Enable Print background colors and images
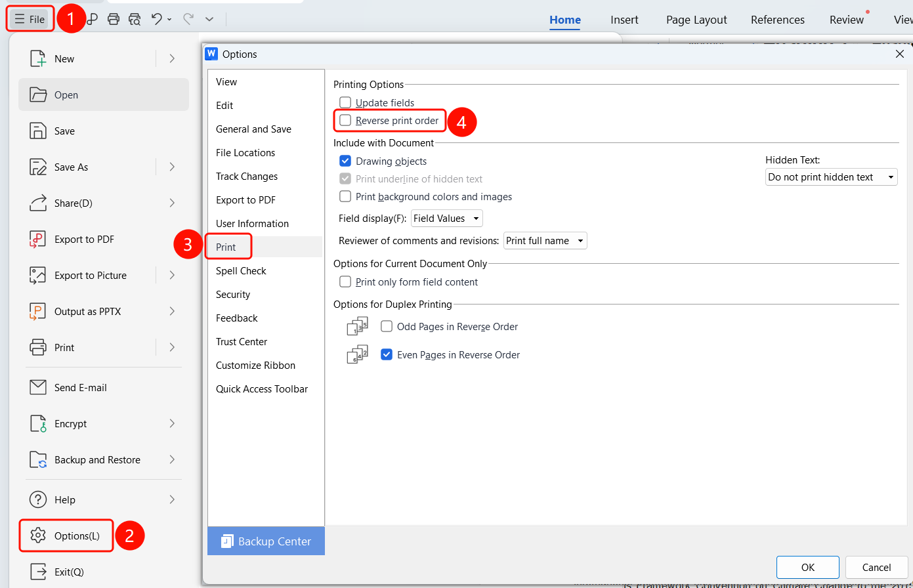This screenshot has height=588, width=913. pyautogui.click(x=345, y=196)
